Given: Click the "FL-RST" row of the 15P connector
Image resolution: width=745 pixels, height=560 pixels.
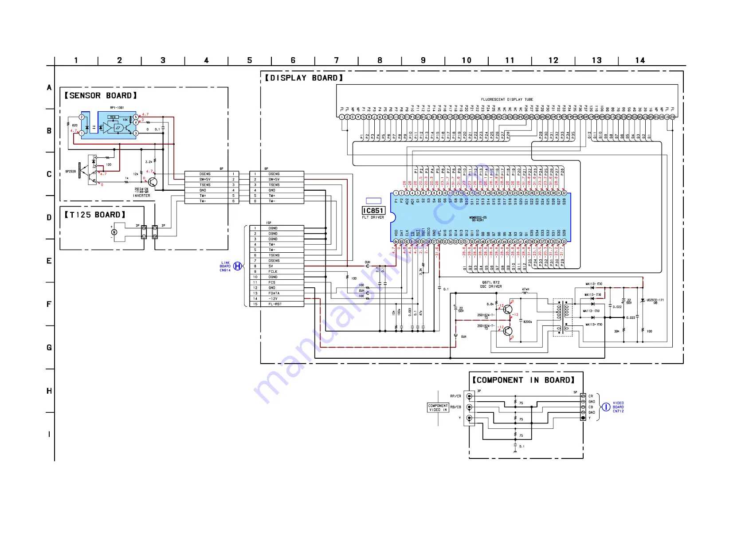Looking at the screenshot, I should pos(277,304).
